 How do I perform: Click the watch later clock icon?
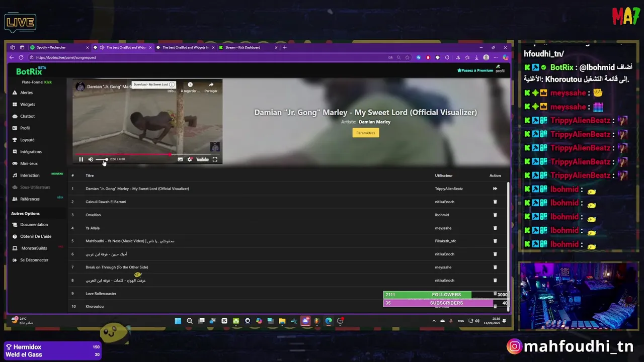point(190,84)
